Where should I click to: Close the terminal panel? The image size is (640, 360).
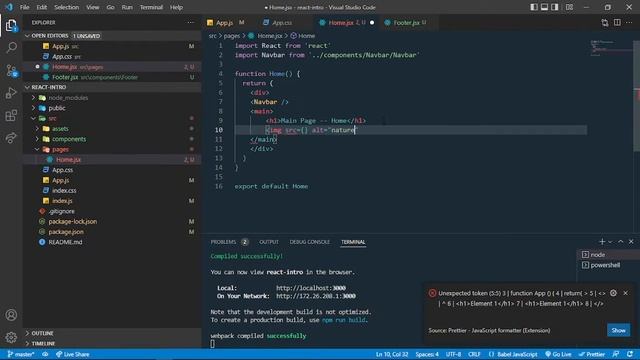click(631, 242)
